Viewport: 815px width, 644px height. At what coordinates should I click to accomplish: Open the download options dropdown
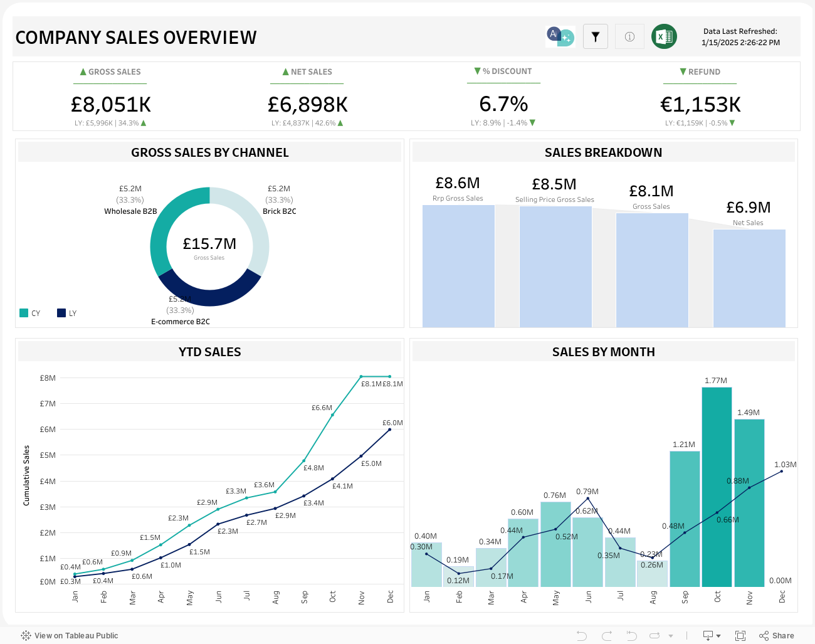[712, 636]
